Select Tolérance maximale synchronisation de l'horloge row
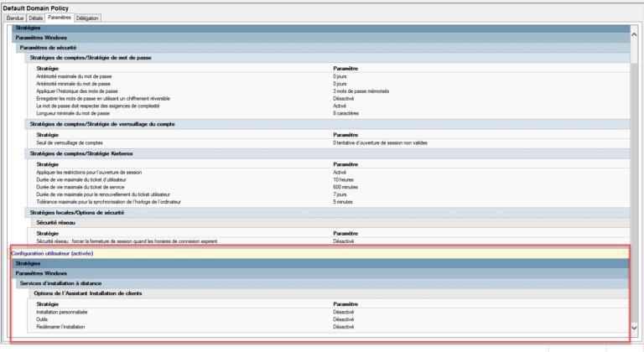Image resolution: width=644 pixels, height=352 pixels. click(329, 202)
